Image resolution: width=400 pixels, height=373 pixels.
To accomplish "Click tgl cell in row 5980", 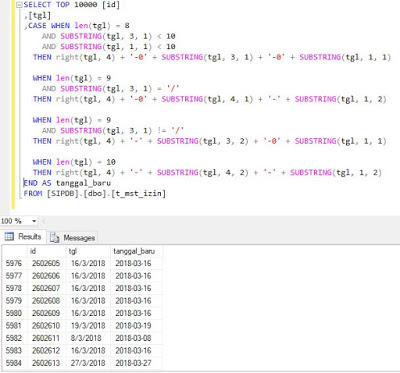I will tap(88, 313).
